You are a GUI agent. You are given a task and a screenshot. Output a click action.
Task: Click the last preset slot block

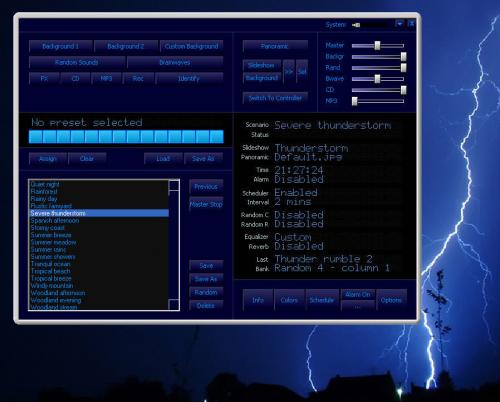pyautogui.click(x=217, y=137)
